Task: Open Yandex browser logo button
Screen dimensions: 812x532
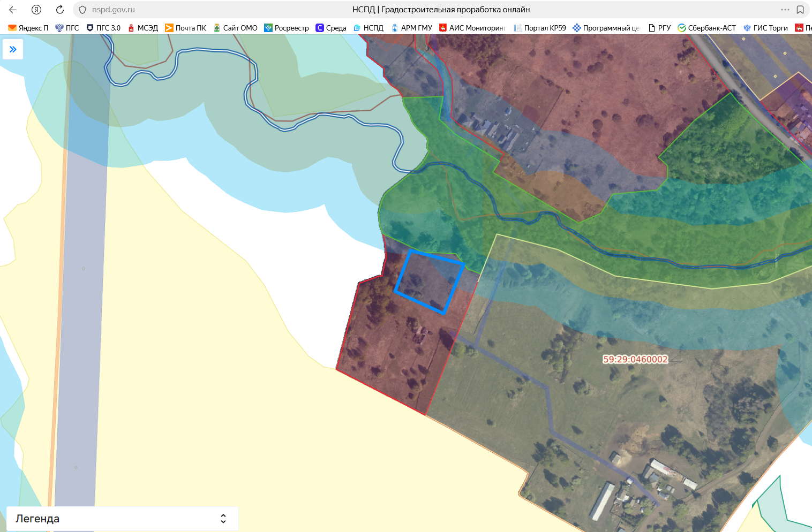Action: point(36,10)
